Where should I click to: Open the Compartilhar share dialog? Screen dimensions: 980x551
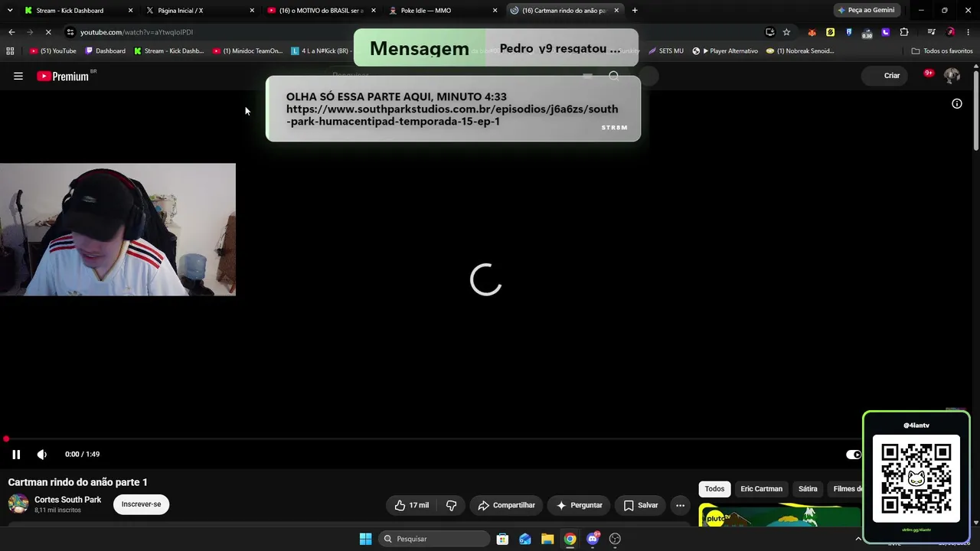click(506, 505)
